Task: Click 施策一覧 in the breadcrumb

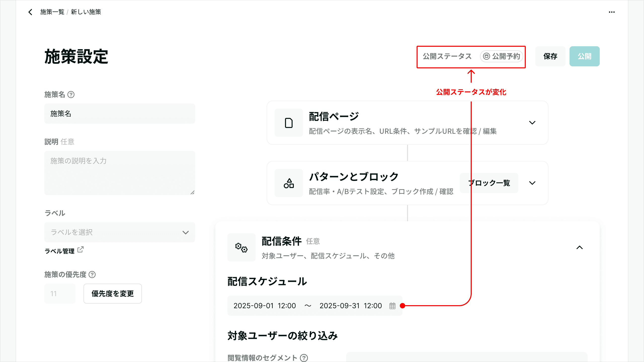Action: click(x=52, y=12)
